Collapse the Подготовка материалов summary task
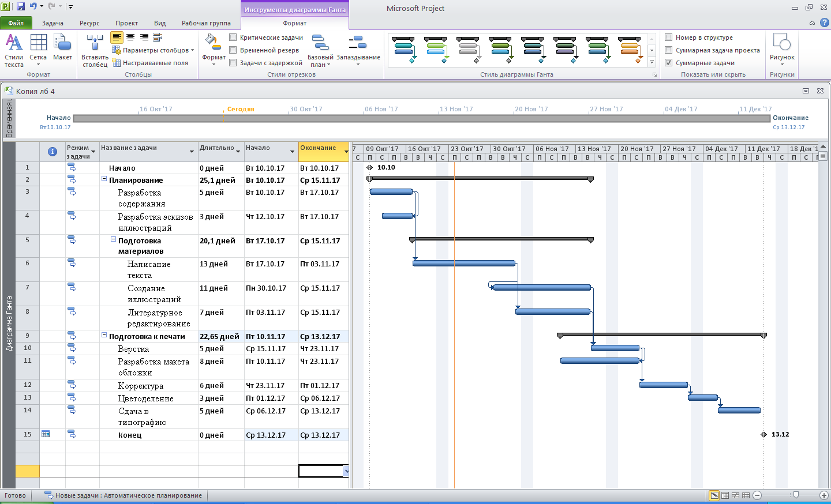The image size is (831, 504). coord(114,239)
